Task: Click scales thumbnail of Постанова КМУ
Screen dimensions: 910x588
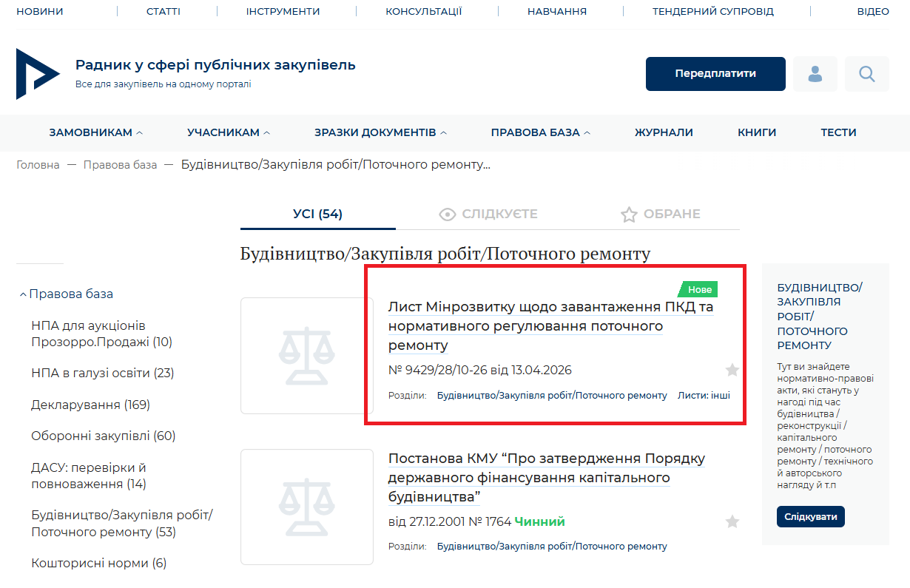Action: pyautogui.click(x=306, y=507)
